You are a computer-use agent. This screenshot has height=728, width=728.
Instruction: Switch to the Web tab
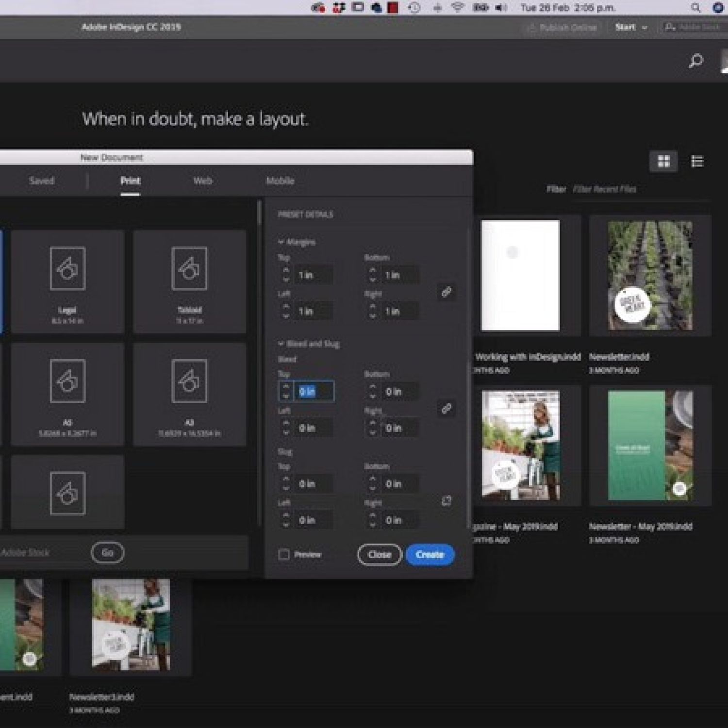coord(203,181)
